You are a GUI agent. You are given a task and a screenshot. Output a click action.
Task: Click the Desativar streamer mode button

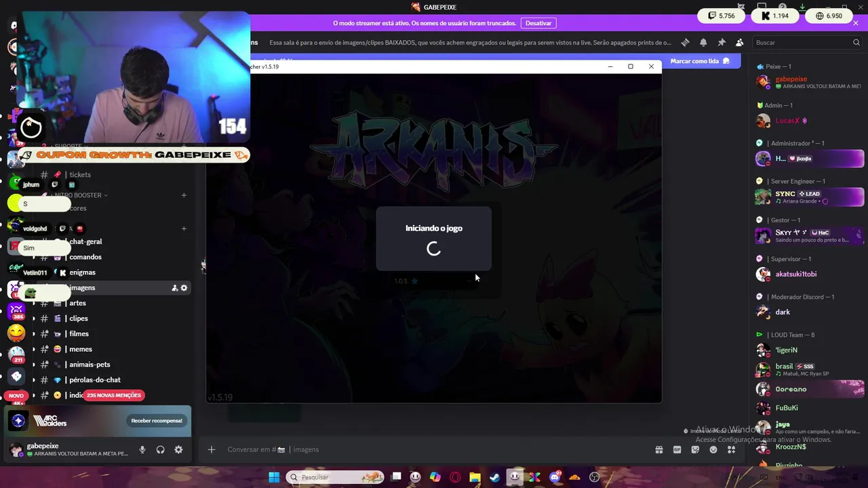[x=538, y=23]
